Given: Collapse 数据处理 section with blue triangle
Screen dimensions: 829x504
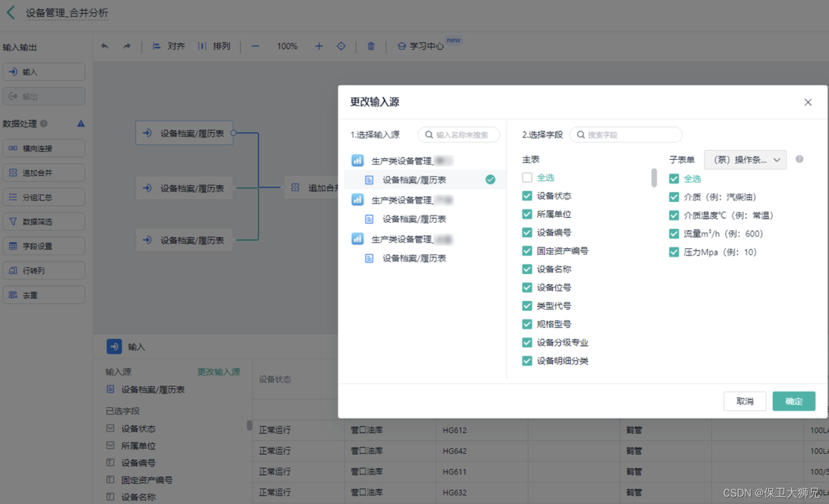Looking at the screenshot, I should coord(81,123).
